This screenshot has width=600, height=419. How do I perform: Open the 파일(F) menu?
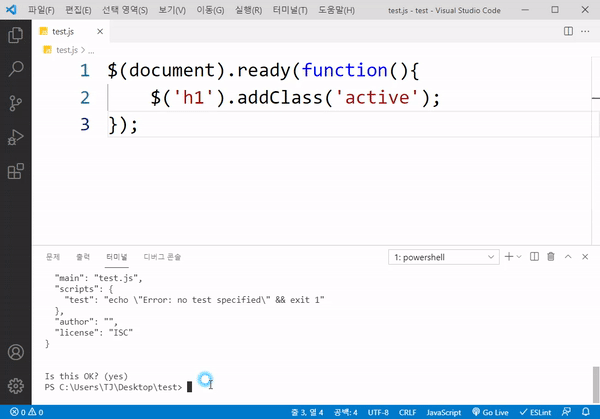click(x=41, y=10)
